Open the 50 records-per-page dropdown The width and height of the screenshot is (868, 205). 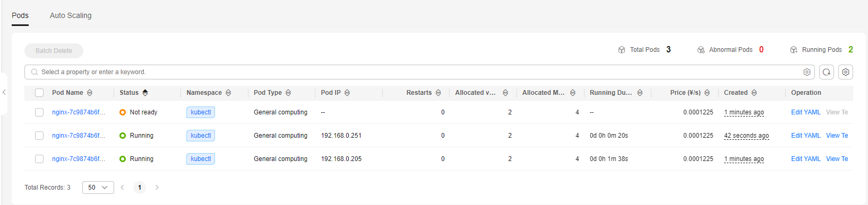point(98,188)
